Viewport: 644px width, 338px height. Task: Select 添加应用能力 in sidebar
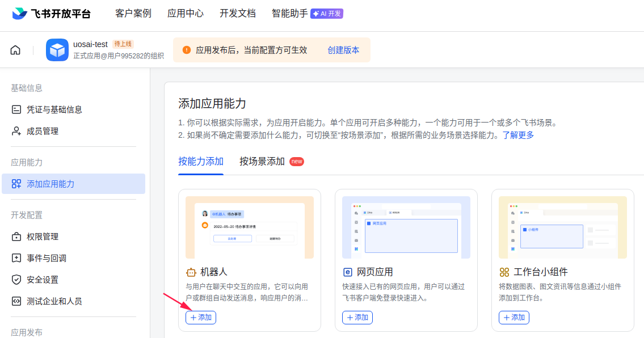(x=74, y=184)
